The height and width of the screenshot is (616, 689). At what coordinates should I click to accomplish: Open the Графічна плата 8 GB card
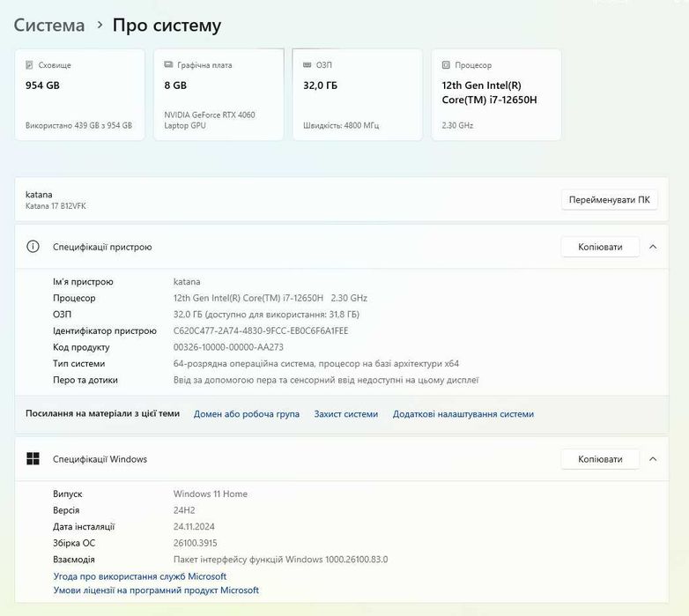(218, 95)
